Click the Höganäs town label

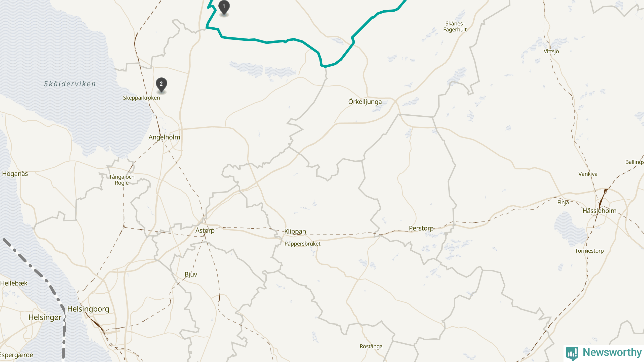click(x=15, y=174)
